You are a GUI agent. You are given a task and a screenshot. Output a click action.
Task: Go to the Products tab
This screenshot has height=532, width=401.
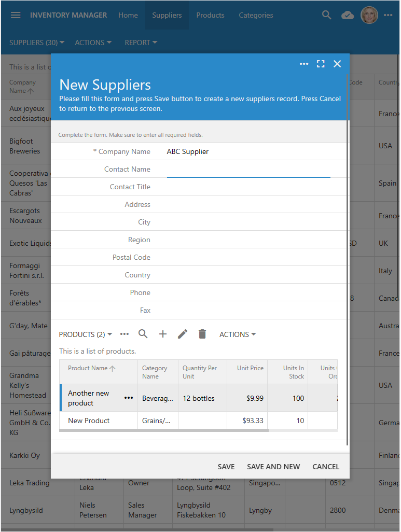(x=210, y=15)
